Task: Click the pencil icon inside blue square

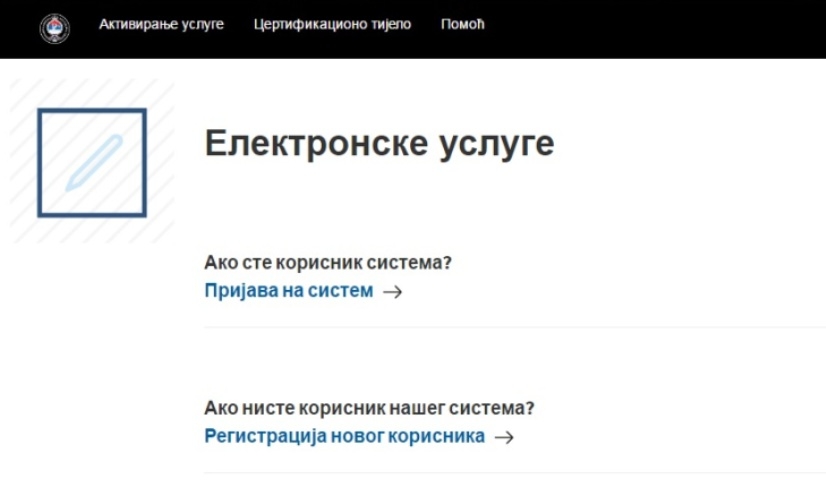Action: [93, 163]
